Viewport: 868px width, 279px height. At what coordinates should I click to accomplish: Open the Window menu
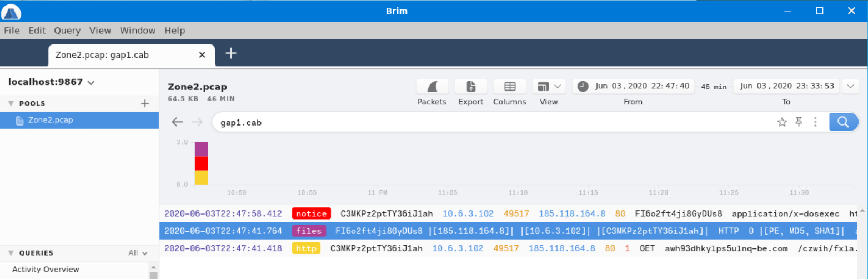(138, 31)
